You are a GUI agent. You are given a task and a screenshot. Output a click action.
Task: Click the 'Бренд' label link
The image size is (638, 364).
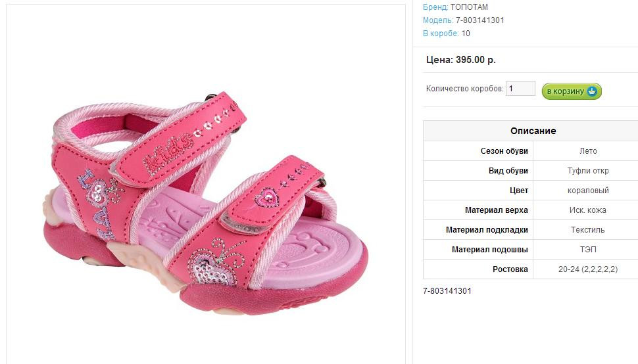click(435, 7)
